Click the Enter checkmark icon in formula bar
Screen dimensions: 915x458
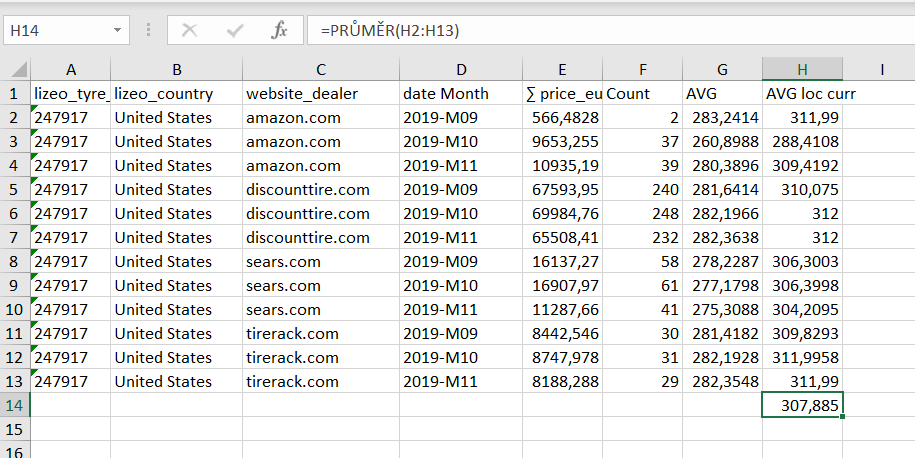tap(235, 30)
